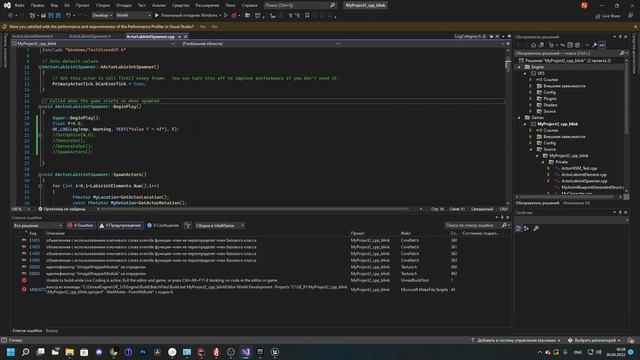Start debugging with Local Windows Debugger play icon
The width and height of the screenshot is (640, 360).
157,16
